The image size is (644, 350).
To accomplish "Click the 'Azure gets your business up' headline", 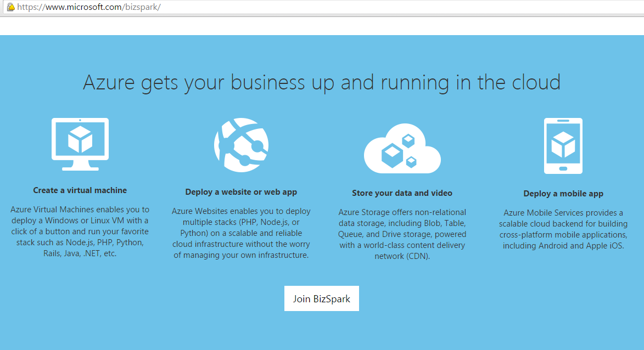I will coord(322,82).
